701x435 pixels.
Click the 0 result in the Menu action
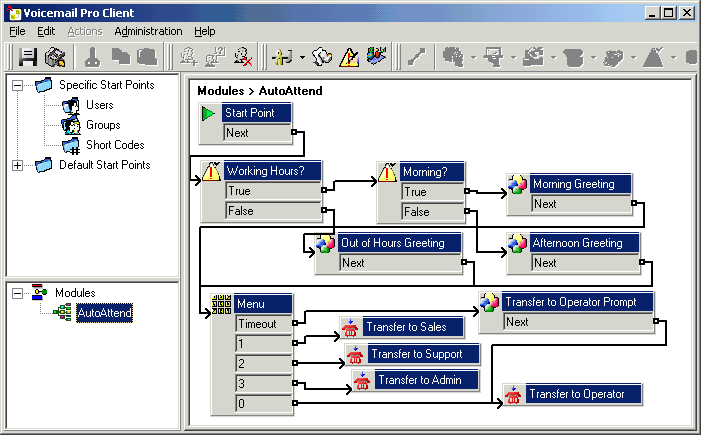pos(264,404)
